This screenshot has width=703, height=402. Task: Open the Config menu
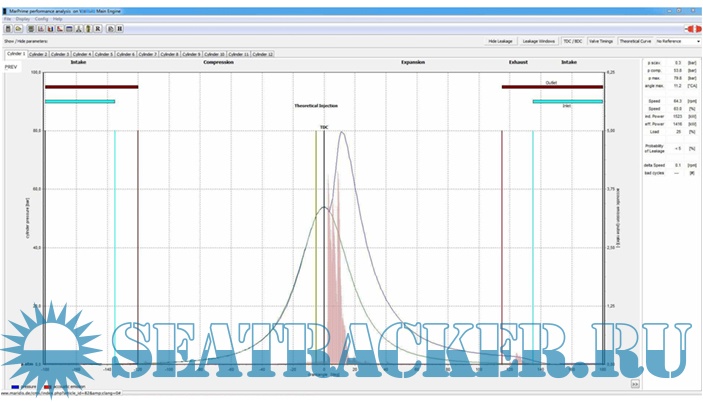41,19
